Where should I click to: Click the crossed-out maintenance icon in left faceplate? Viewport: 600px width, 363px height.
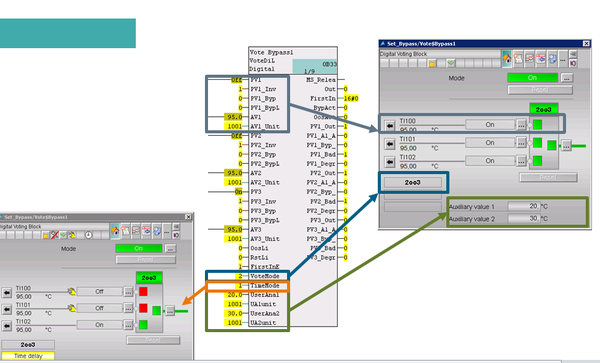(55, 235)
